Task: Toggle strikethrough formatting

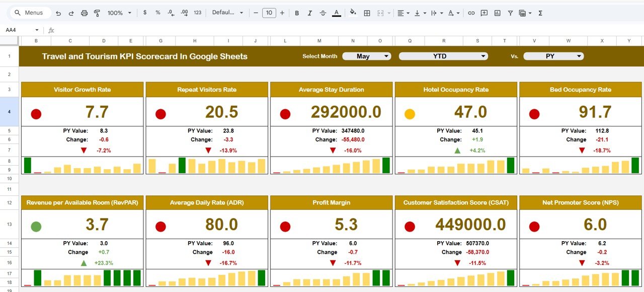Action: (x=323, y=13)
